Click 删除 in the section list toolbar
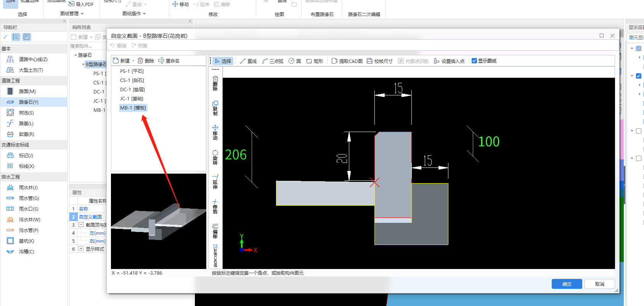Viewport: 644px width, 306px height. coord(146,61)
